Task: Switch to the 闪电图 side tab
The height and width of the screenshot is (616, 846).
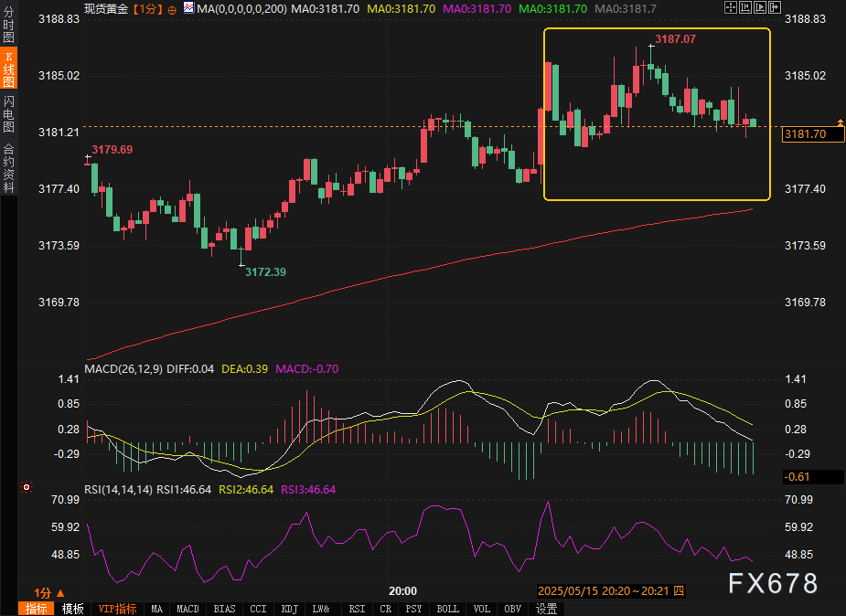Action: [x=8, y=115]
